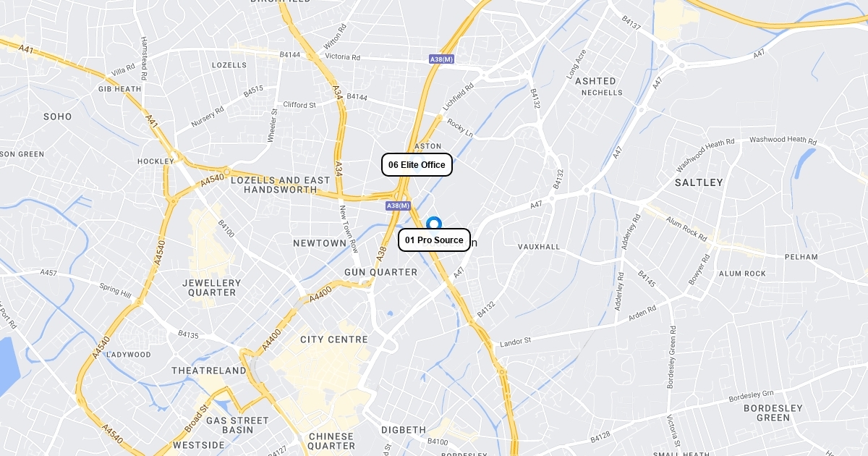The height and width of the screenshot is (456, 868).
Task: Click the A38(M) shield beside Victoria Rd
Action: [x=441, y=59]
